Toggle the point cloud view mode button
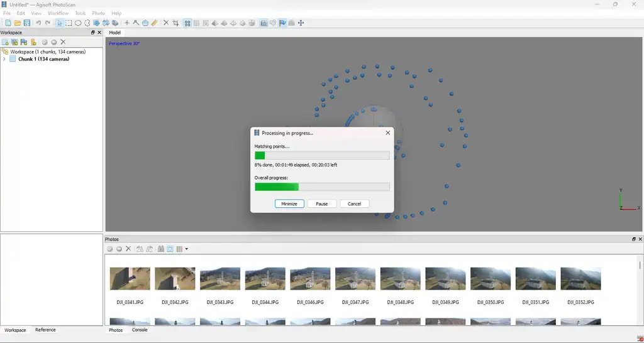The height and width of the screenshot is (343, 644). click(x=187, y=23)
